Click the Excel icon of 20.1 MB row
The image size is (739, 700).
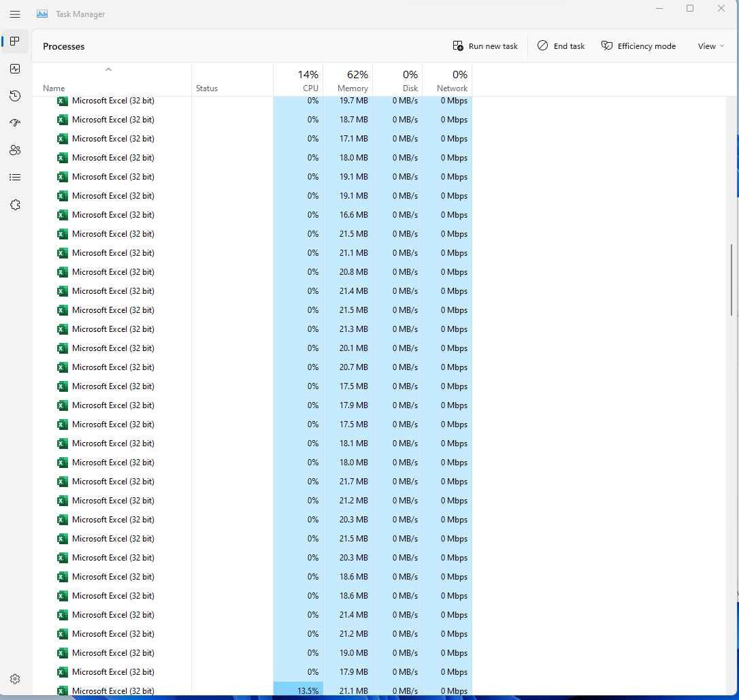coord(62,348)
